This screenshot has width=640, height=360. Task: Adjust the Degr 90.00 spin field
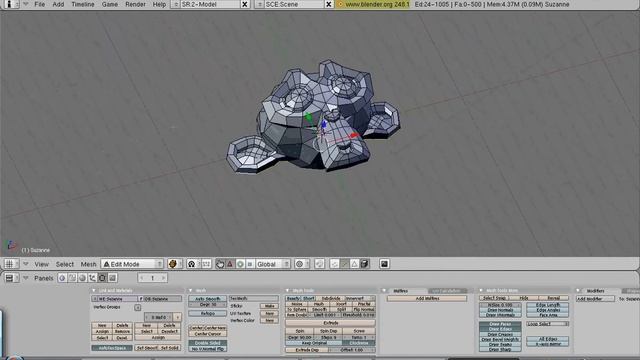(x=300, y=338)
